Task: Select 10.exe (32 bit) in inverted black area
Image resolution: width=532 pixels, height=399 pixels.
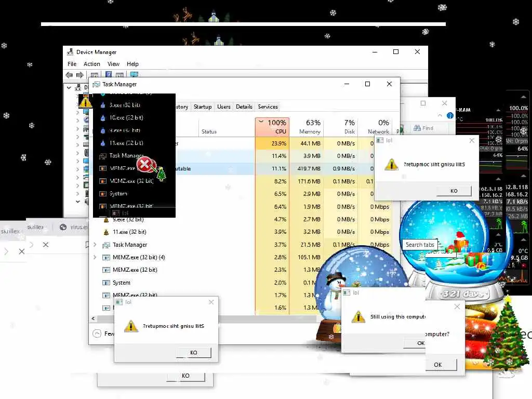Action: point(126,117)
